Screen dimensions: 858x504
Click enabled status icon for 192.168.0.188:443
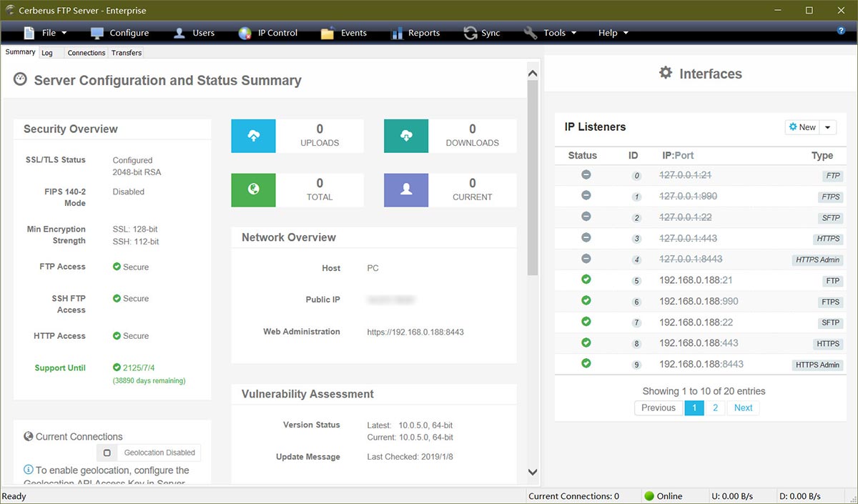click(586, 342)
